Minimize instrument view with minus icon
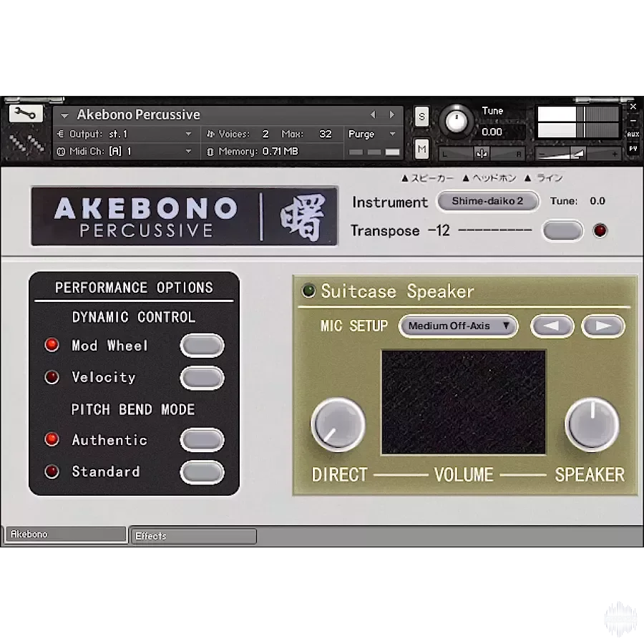Image resolution: width=644 pixels, height=644 pixels. coord(633,121)
